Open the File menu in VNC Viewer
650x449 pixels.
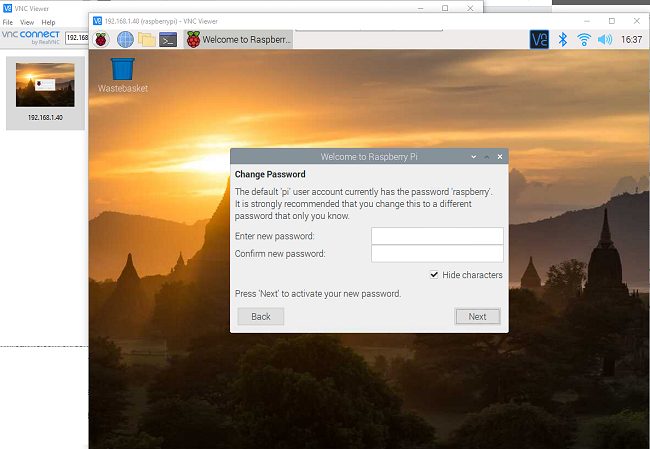coord(8,22)
